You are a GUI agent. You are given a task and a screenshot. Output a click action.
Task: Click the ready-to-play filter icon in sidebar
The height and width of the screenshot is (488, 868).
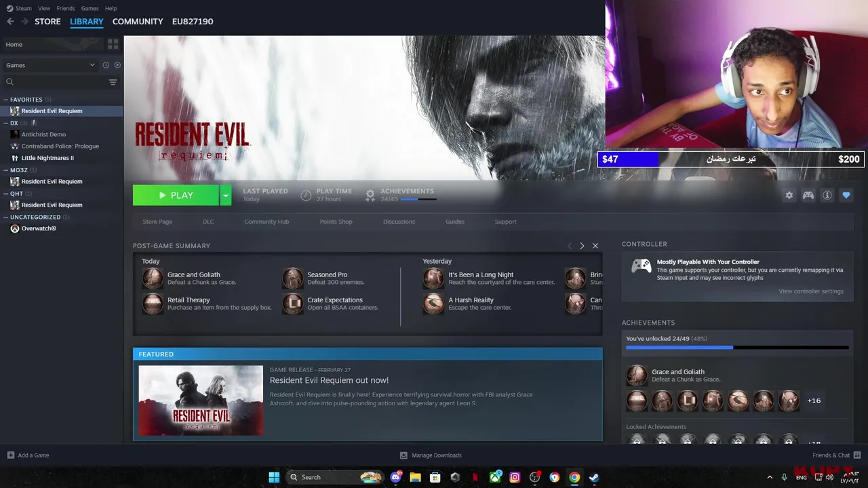(x=117, y=65)
